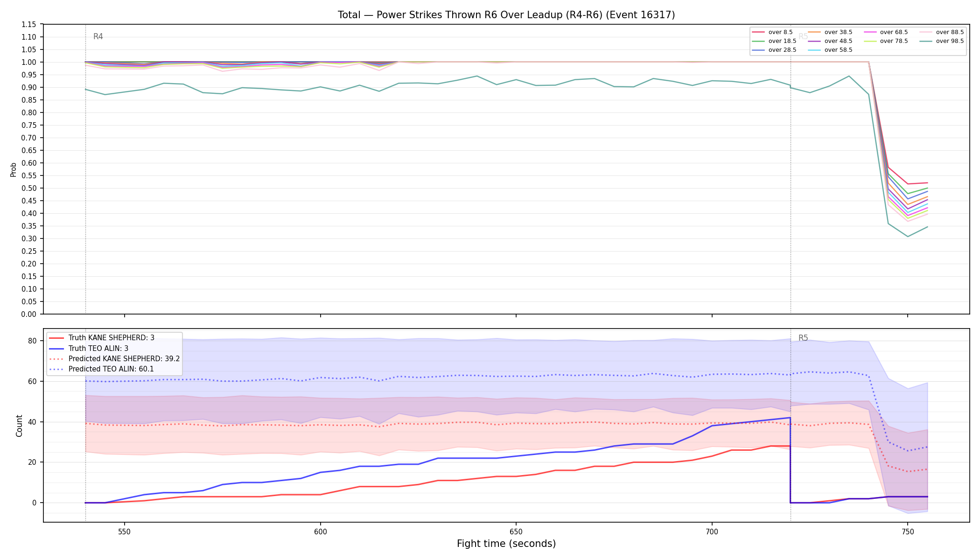Click the 0.50 tick on Prob axis
Screen dimensions: 980x560
(x=29, y=188)
